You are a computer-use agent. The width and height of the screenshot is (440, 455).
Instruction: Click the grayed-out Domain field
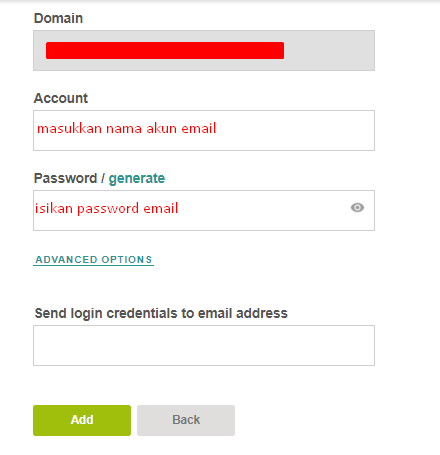(204, 50)
